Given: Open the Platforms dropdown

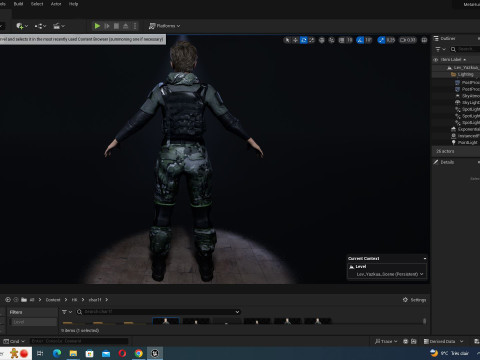Looking at the screenshot, I should coord(164,26).
